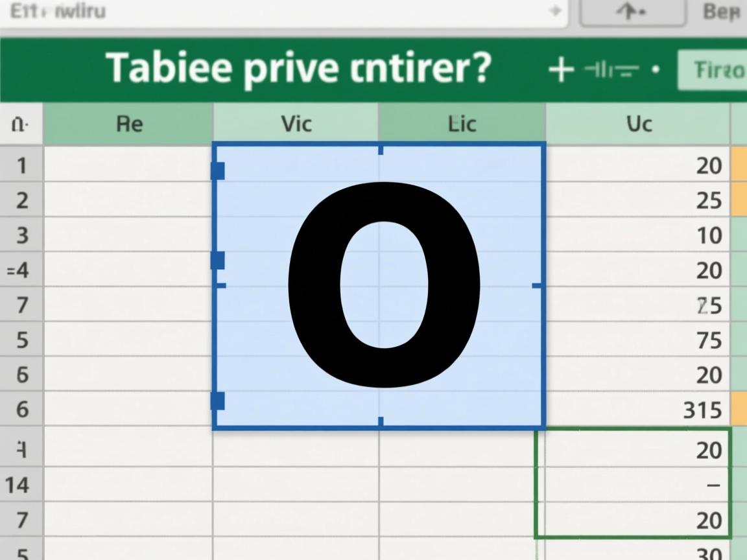Click bottom-left blue selection handle
This screenshot has height=560, width=747.
coord(218,401)
